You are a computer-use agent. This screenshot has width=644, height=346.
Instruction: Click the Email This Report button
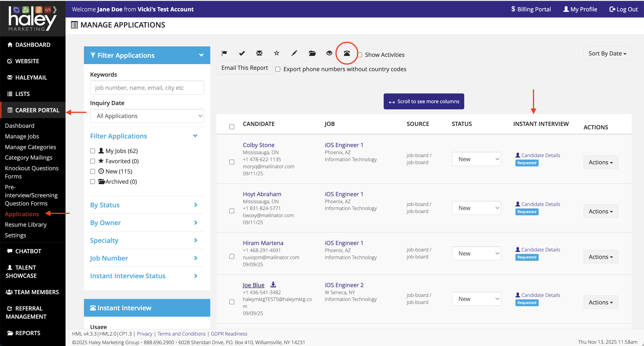(244, 68)
